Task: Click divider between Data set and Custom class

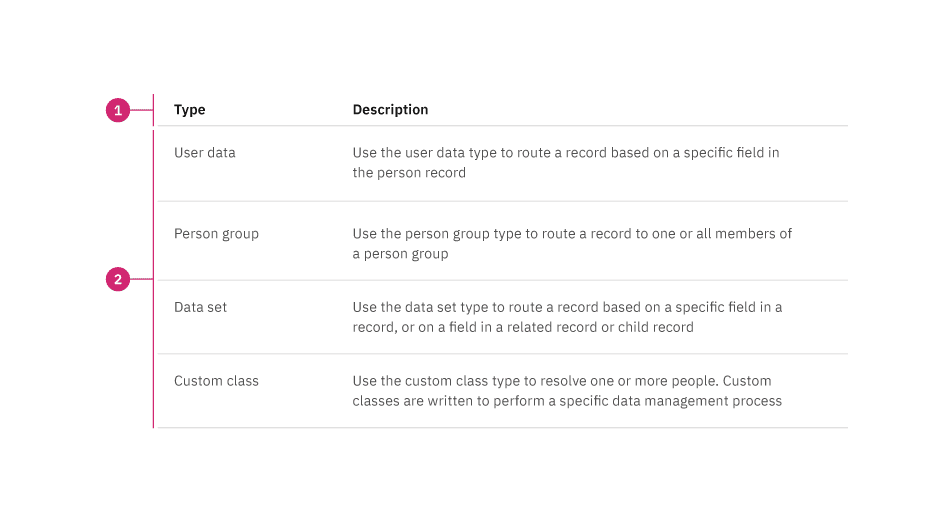Action: (x=500, y=354)
